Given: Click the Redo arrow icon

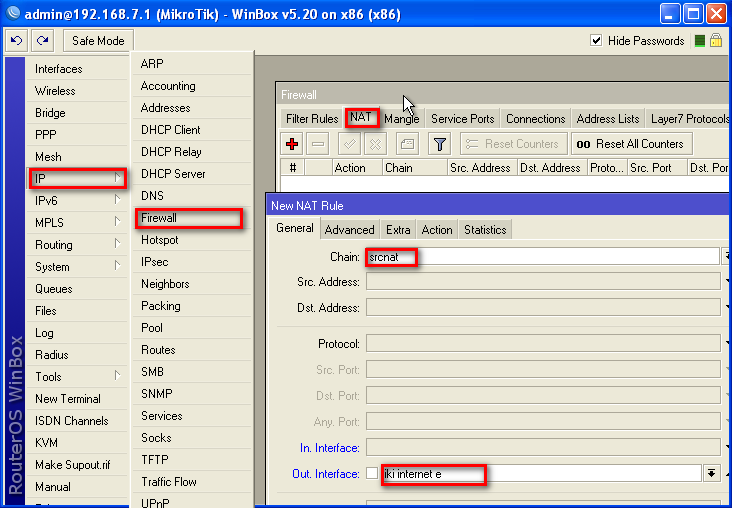Looking at the screenshot, I should pos(42,41).
